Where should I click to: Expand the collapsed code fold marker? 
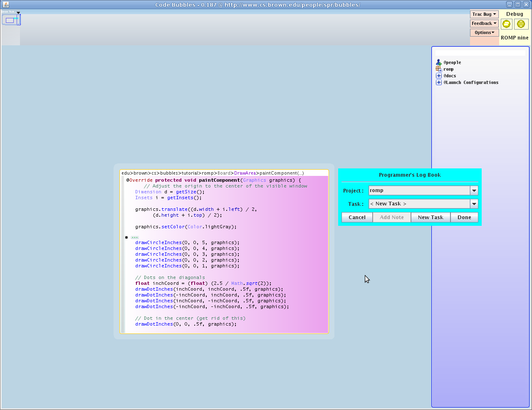[126, 237]
